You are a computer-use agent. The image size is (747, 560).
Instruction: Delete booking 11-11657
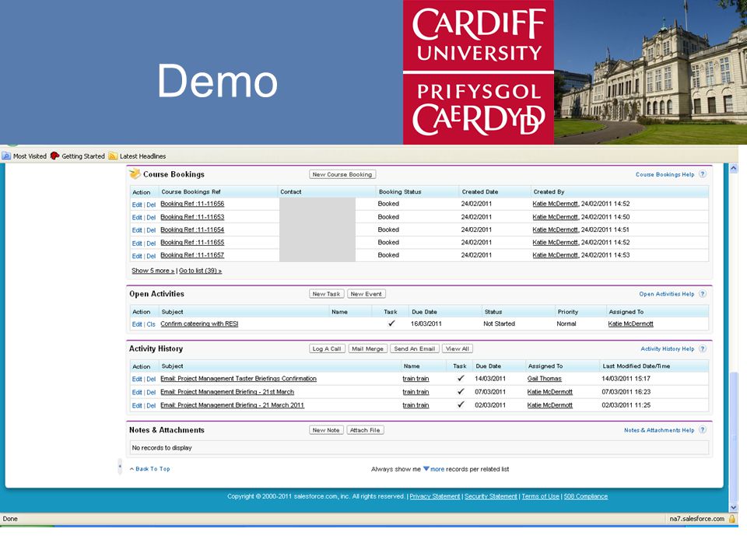point(151,256)
